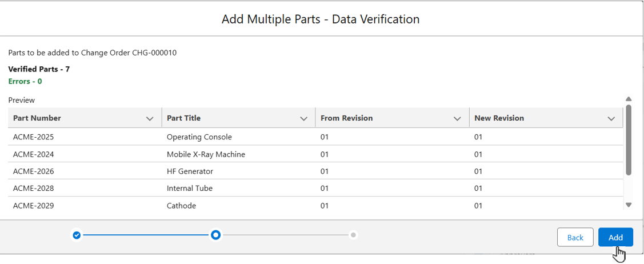The image size is (644, 264).
Task: Click the New Revision column header label
Action: [x=499, y=118]
